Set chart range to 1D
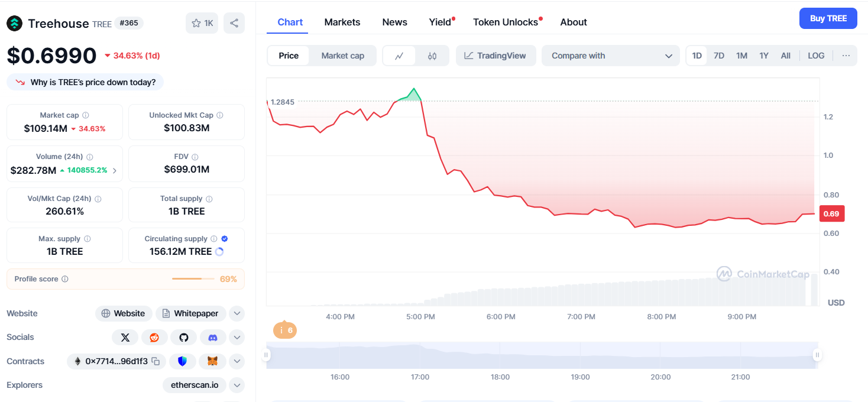Image resolution: width=868 pixels, height=402 pixels. 697,56
